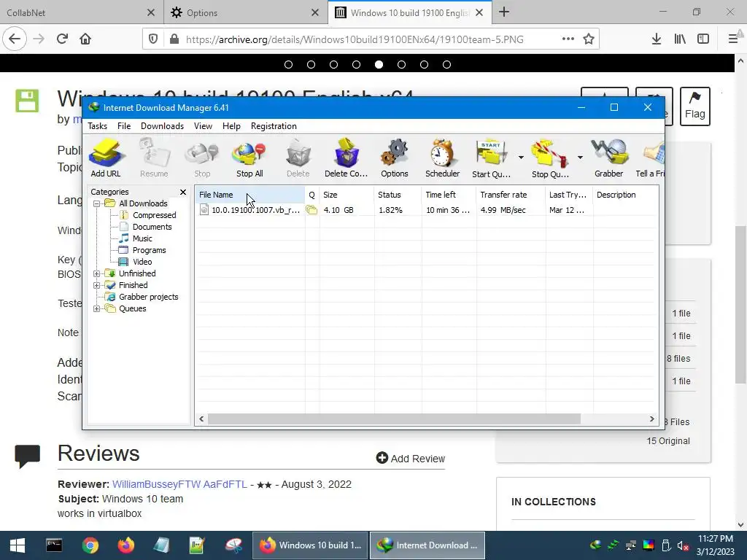Click the Tell a Friend icon
747x560 pixels.
coord(650,158)
